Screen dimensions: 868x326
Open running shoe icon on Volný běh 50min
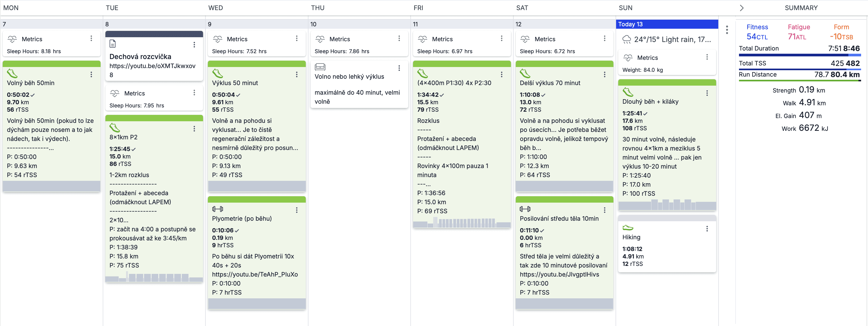coord(12,73)
